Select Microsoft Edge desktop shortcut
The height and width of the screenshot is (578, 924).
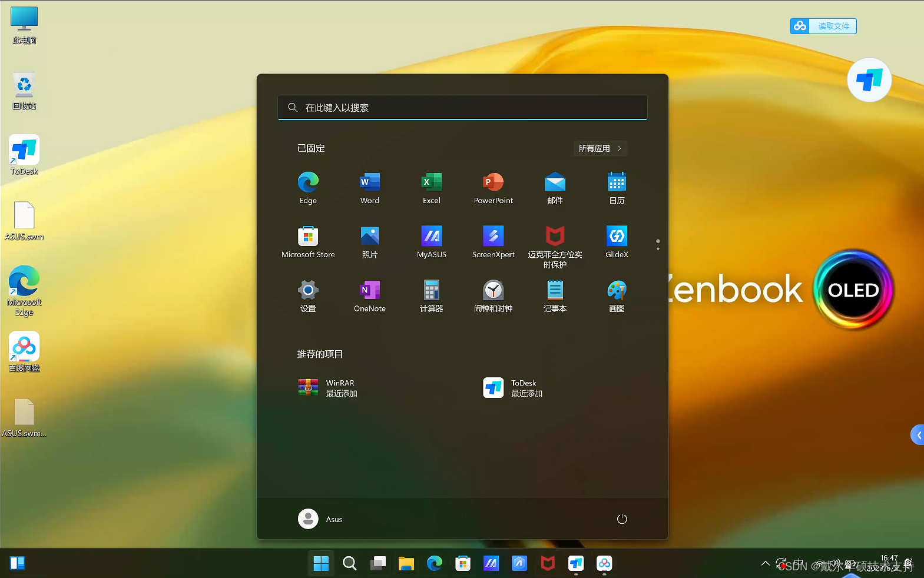click(x=24, y=291)
